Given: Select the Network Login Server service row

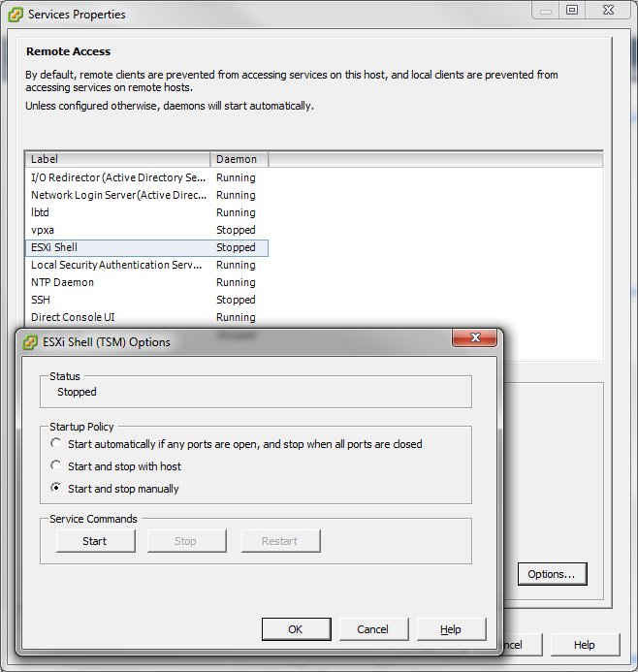Looking at the screenshot, I should point(147,196).
